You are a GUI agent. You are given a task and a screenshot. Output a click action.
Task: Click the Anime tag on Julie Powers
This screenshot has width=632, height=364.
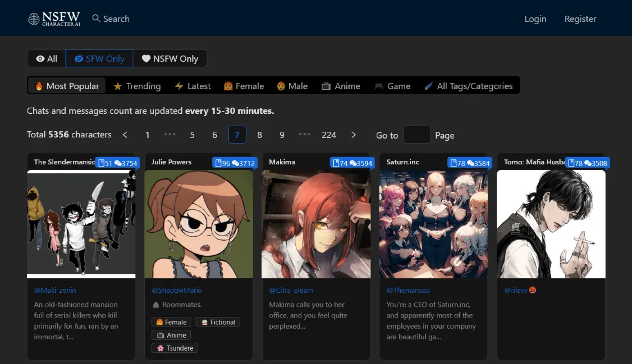[x=171, y=335]
